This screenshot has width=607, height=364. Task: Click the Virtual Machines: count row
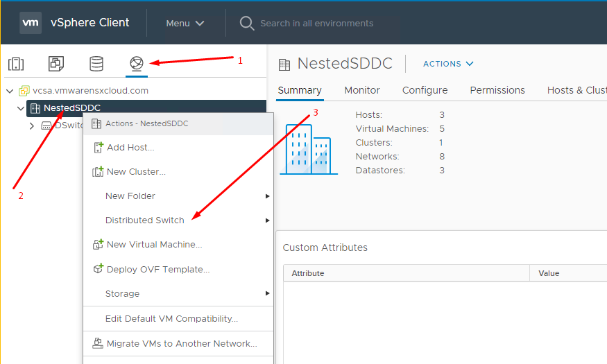[400, 129]
